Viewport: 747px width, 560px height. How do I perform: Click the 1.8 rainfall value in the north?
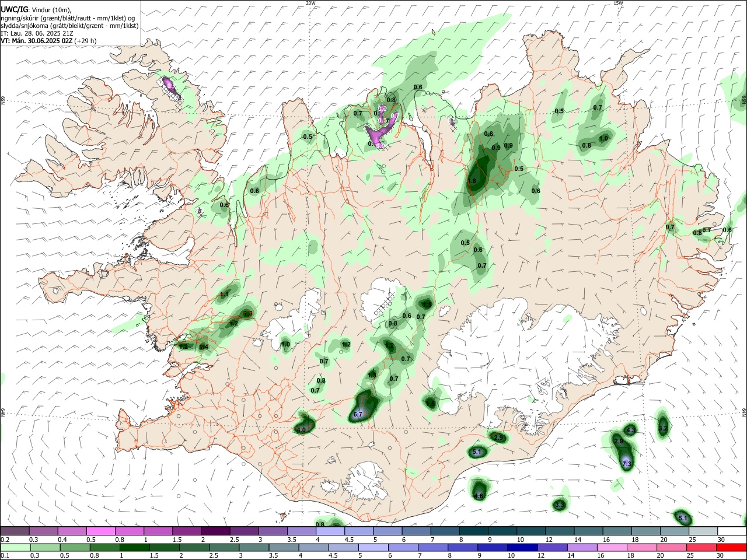(472, 181)
